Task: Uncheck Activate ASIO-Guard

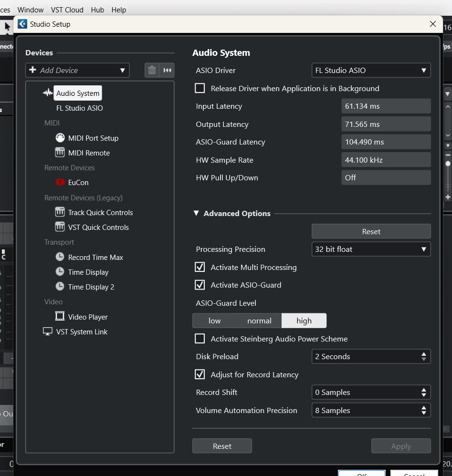Action: pyautogui.click(x=200, y=285)
